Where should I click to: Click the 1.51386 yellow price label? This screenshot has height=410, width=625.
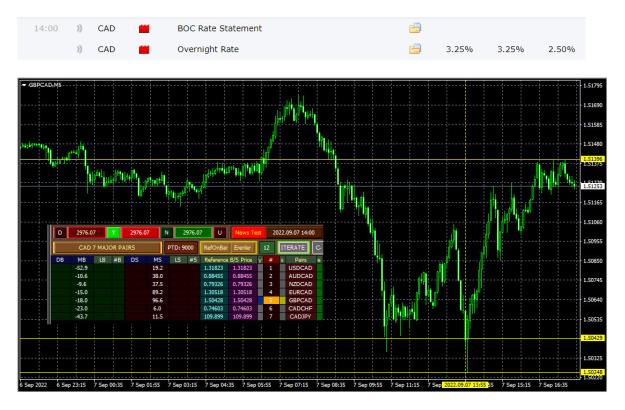[x=593, y=159]
